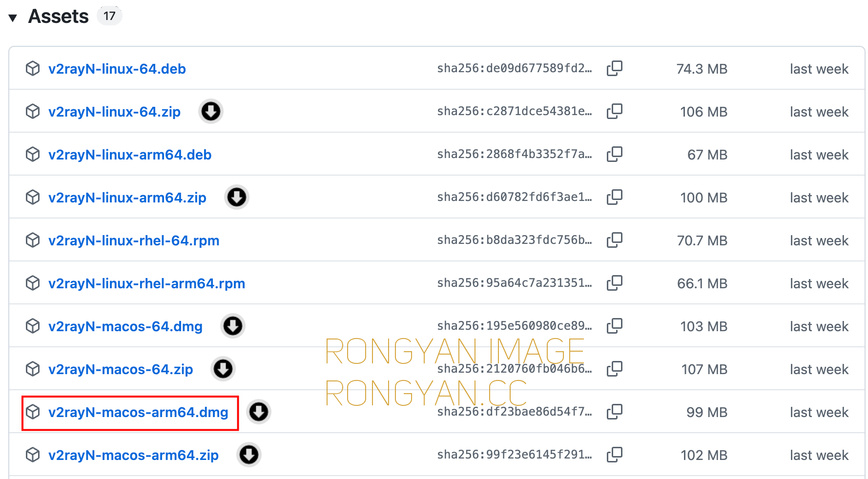The image size is (868, 479).
Task: Open v2rayN-linux-rhel-64.rpm asset link
Action: point(134,240)
